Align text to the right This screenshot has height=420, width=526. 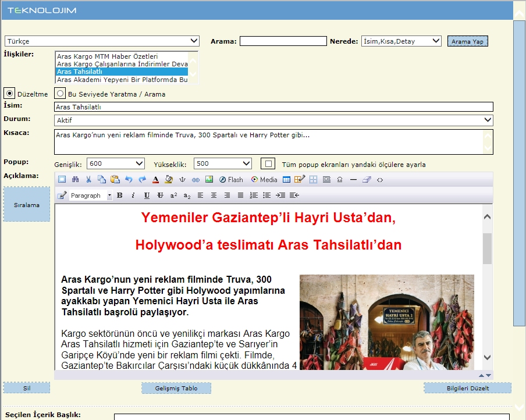point(227,195)
